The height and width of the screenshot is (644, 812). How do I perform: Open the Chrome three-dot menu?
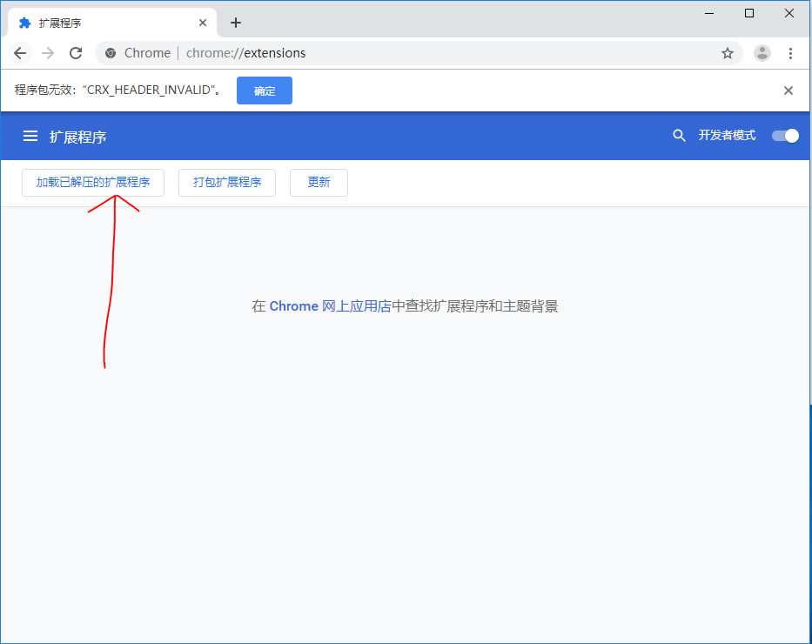(791, 53)
